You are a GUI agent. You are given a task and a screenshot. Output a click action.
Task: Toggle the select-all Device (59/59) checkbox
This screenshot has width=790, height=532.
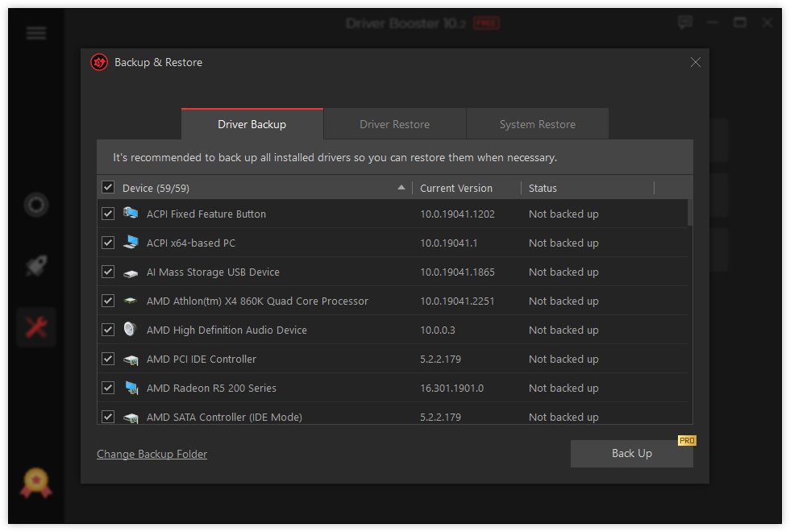coord(108,187)
